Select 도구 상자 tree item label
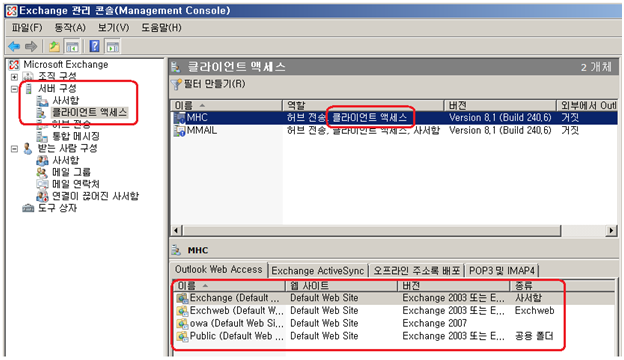 click(x=57, y=208)
